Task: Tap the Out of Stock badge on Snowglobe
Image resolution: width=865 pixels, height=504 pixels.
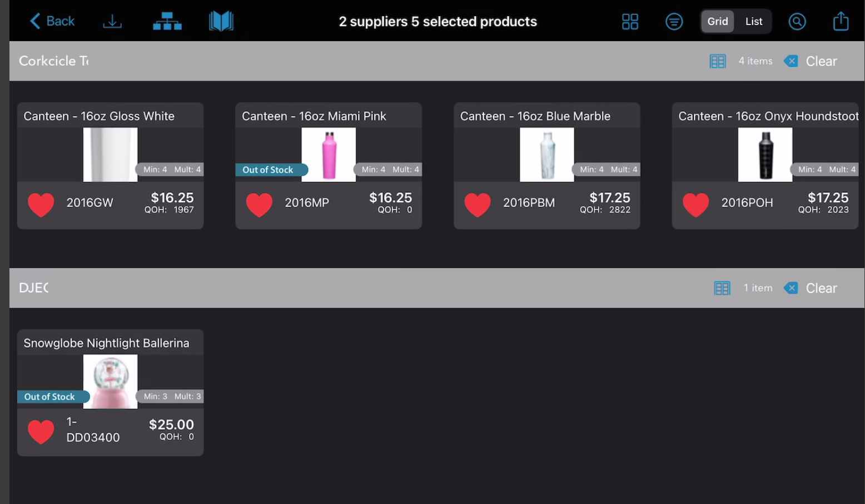Action: [53, 396]
